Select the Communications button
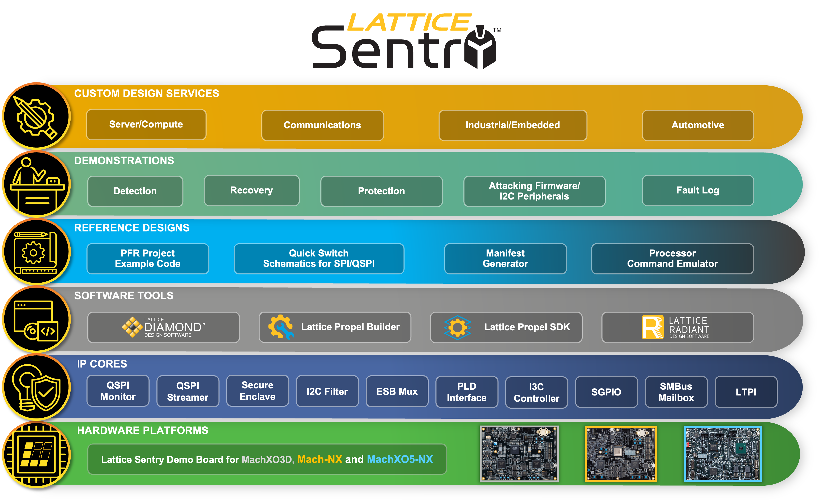 (x=322, y=125)
